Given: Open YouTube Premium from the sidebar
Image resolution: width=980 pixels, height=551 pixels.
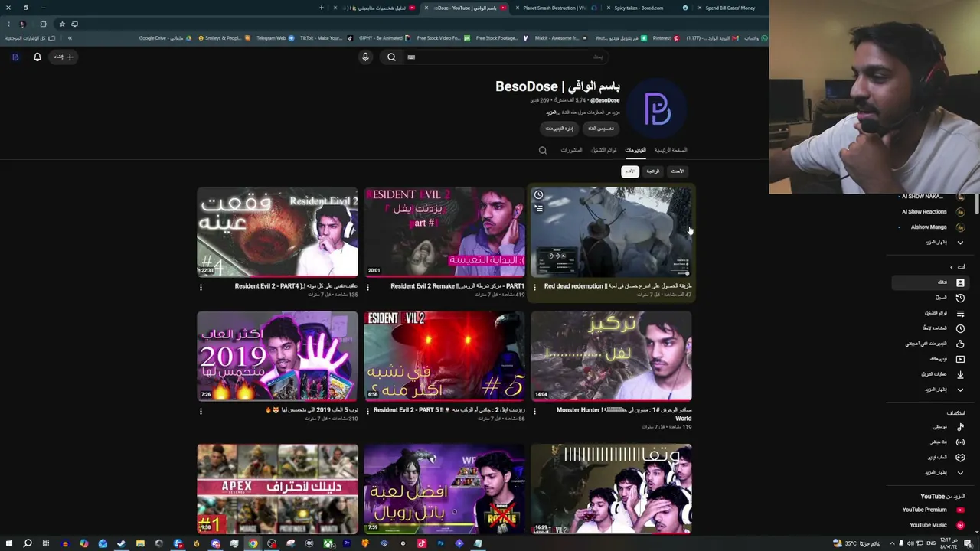Looking at the screenshot, I should click(x=931, y=510).
